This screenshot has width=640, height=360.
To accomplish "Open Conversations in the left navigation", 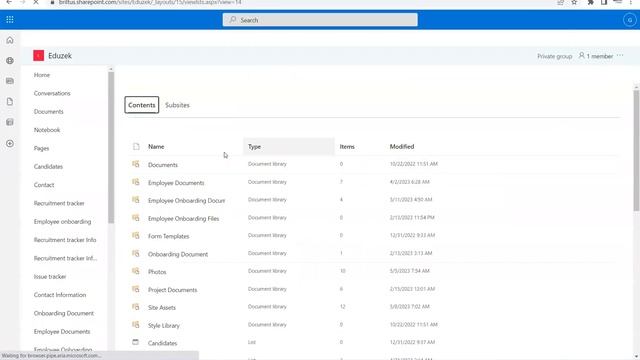I will [x=52, y=93].
